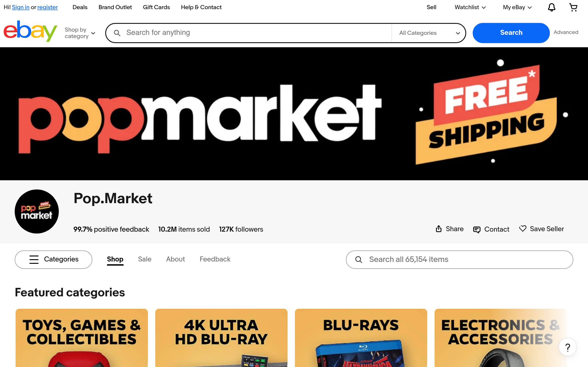Click the eBay logo
Viewport: 588px width, 367px height.
coord(30,31)
